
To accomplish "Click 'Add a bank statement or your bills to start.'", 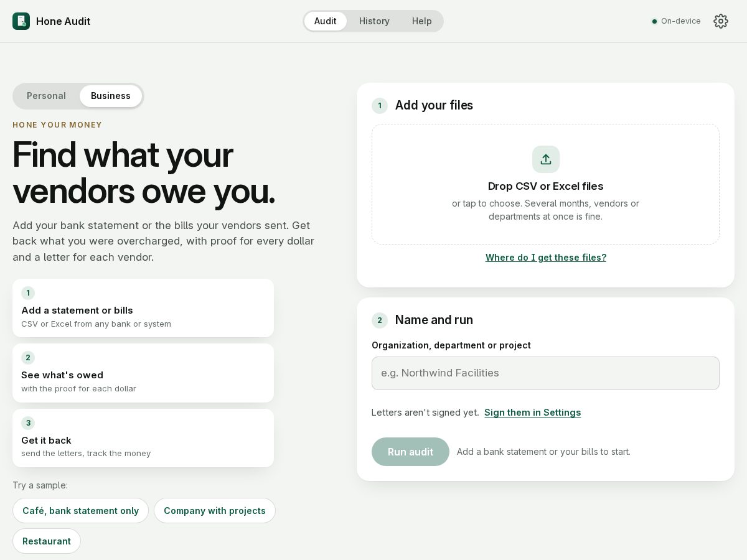I will pyautogui.click(x=543, y=452).
